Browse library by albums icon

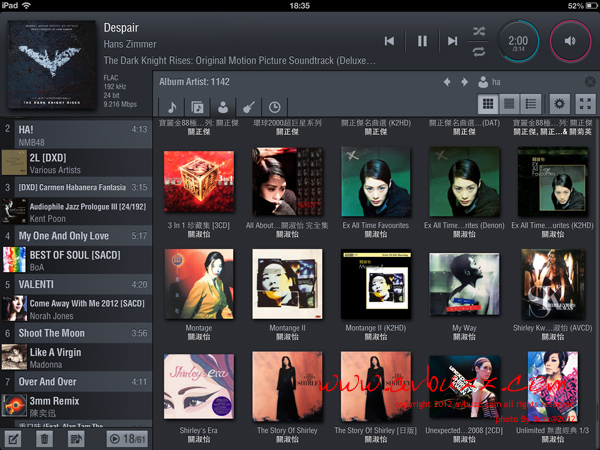197,106
